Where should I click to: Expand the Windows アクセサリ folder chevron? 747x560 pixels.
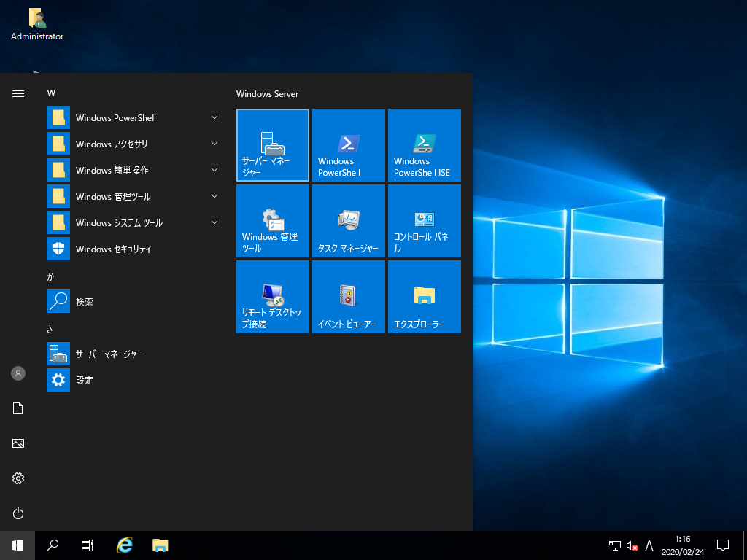pyautogui.click(x=214, y=144)
